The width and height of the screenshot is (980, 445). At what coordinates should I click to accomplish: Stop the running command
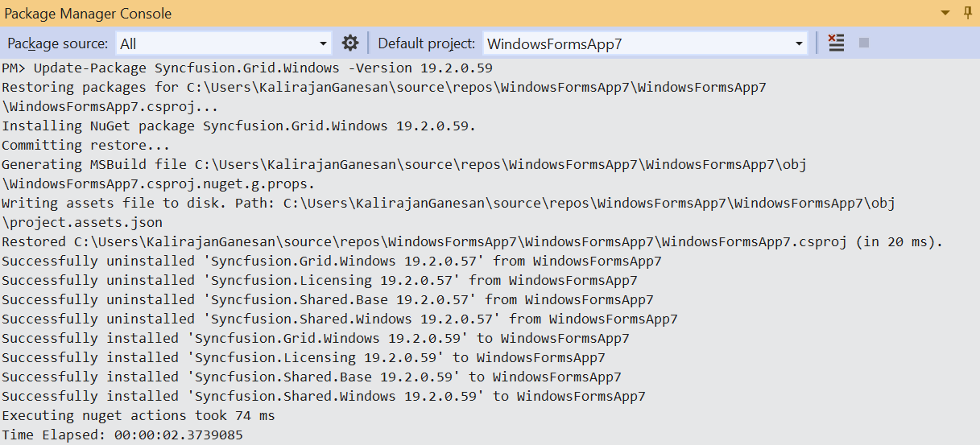tap(864, 43)
